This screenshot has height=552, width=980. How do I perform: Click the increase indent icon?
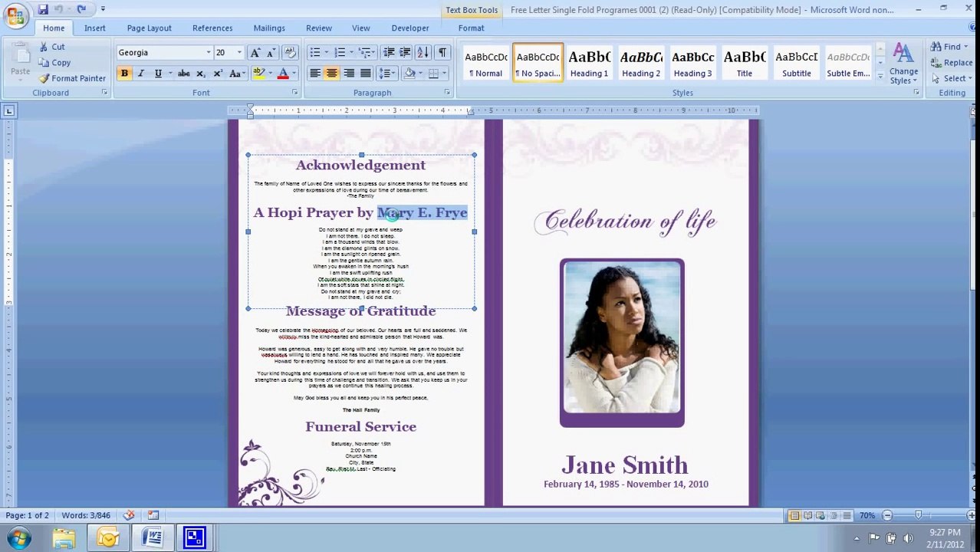404,53
